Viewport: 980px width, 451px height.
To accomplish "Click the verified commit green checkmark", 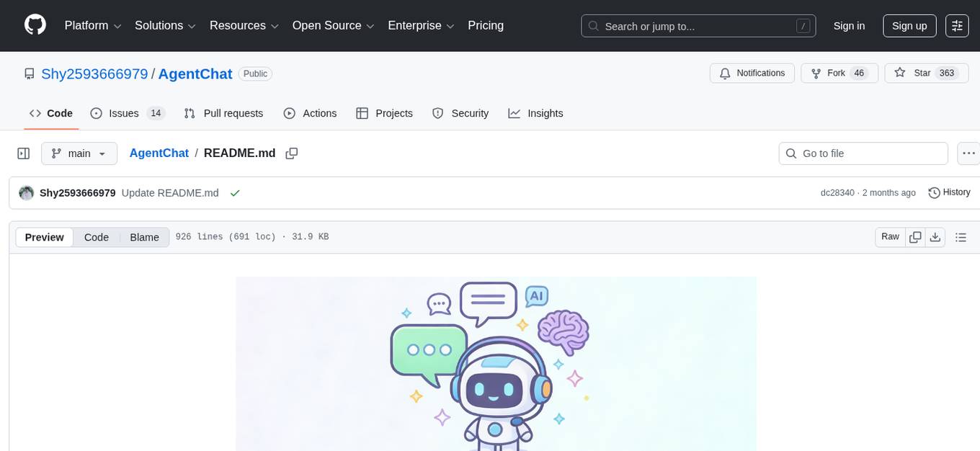I will (235, 192).
